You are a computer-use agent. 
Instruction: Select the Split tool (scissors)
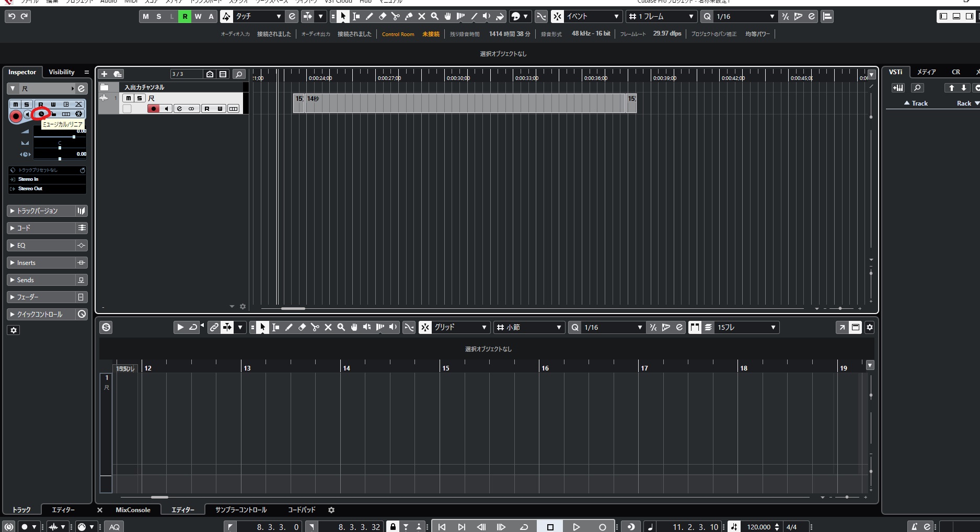pos(396,16)
